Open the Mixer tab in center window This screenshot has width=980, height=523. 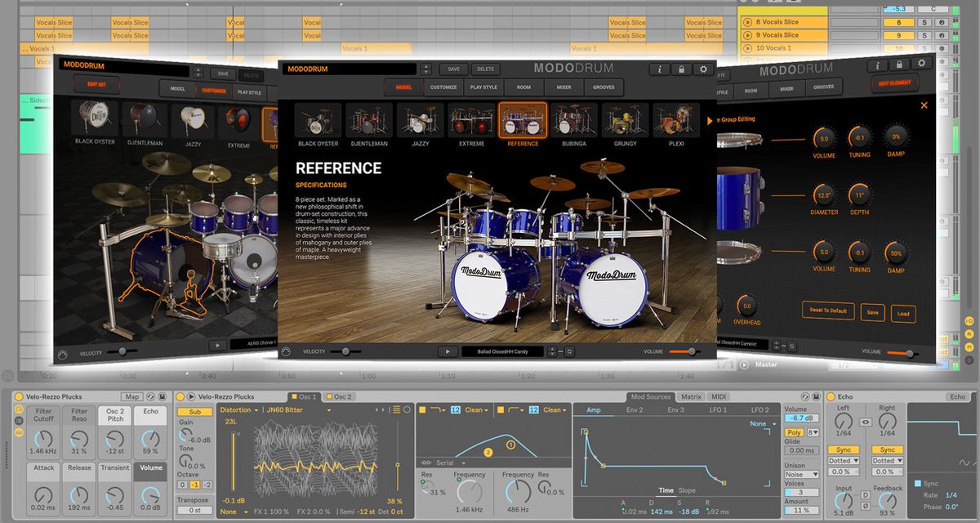pyautogui.click(x=563, y=87)
